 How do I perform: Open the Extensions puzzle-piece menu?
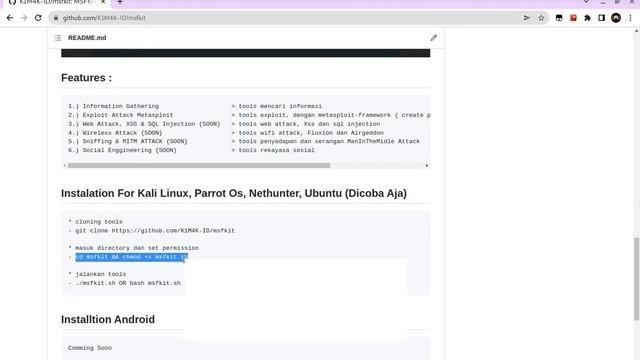click(587, 18)
